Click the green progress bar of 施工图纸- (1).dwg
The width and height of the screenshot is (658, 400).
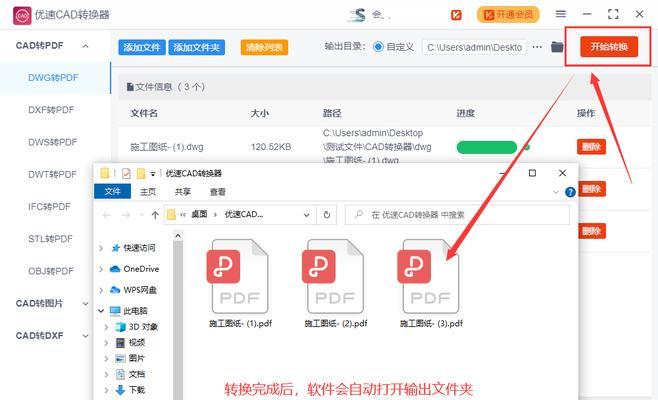[487, 147]
